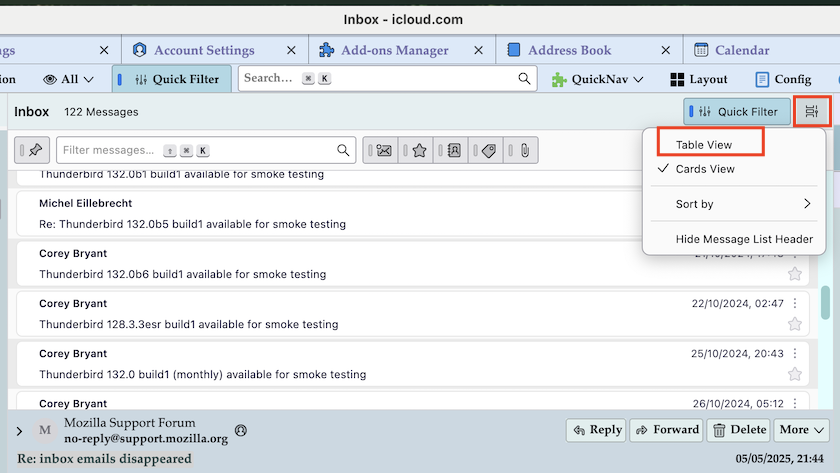Pin the quick filter with pushpin icon

coord(32,150)
